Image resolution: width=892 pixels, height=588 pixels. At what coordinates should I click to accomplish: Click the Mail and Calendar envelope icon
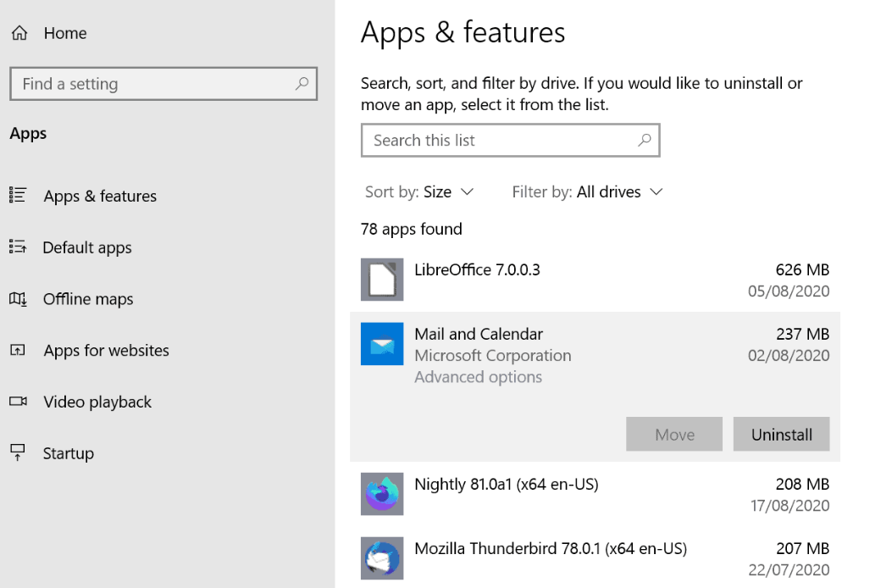(382, 344)
